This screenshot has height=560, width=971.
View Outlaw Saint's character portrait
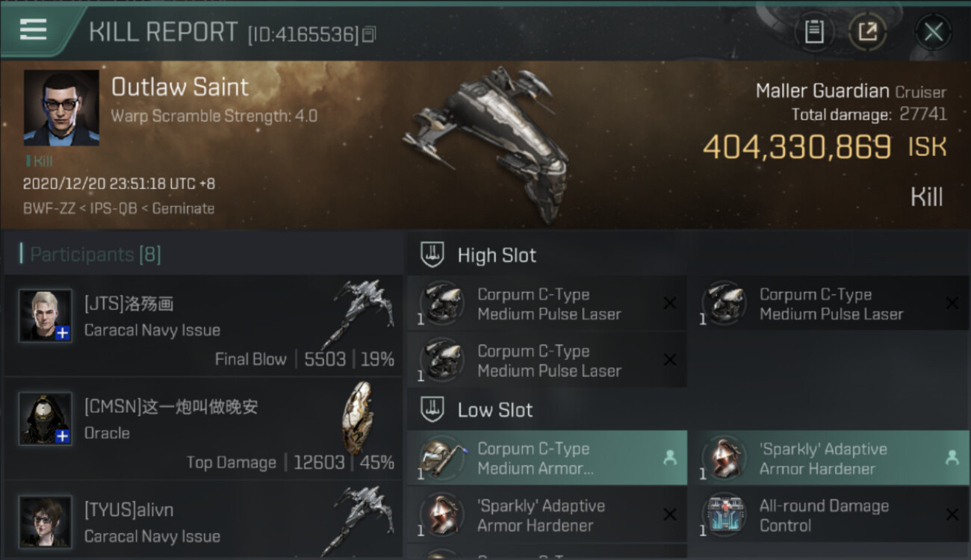(x=61, y=108)
